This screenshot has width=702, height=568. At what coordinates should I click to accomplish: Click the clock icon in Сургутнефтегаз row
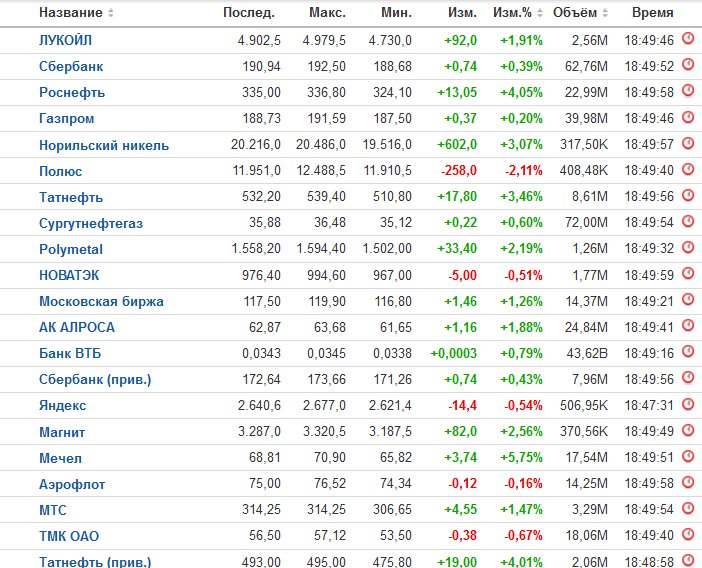coord(688,221)
